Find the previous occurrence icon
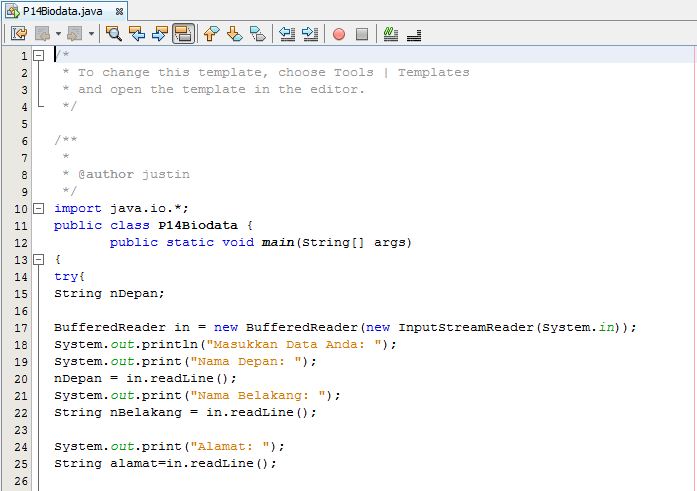The image size is (697, 491). pos(137,34)
